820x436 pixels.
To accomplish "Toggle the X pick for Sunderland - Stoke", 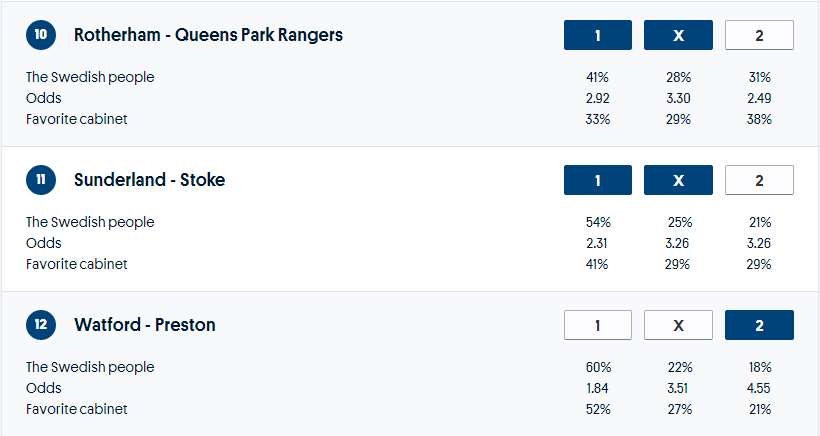I will [x=678, y=180].
